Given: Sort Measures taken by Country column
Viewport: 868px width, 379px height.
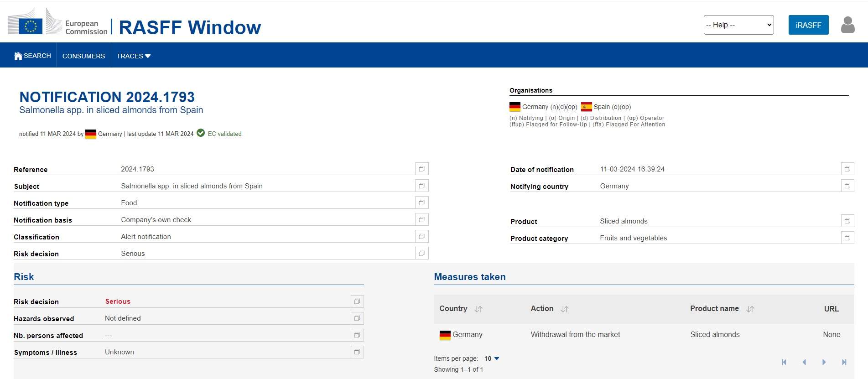Looking at the screenshot, I should pyautogui.click(x=478, y=309).
